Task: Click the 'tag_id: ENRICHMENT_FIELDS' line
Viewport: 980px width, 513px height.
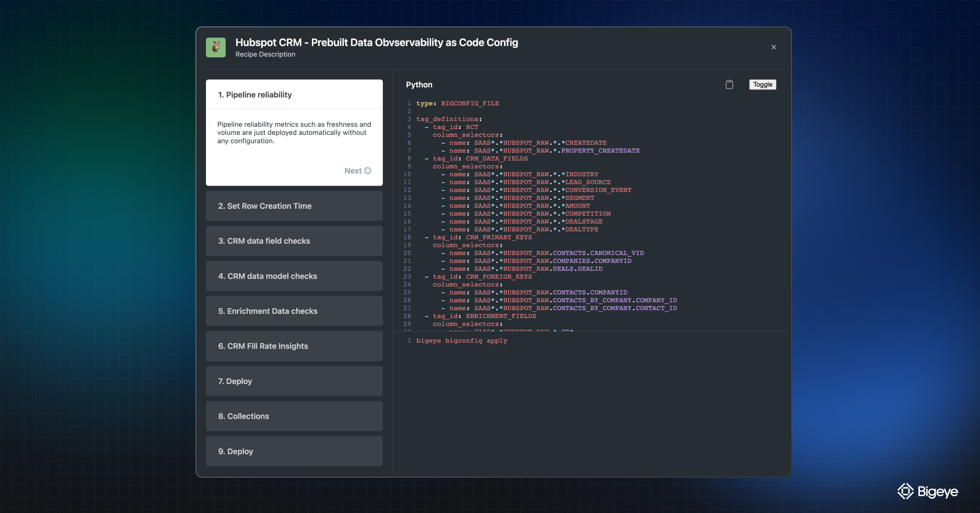Action: [x=480, y=316]
